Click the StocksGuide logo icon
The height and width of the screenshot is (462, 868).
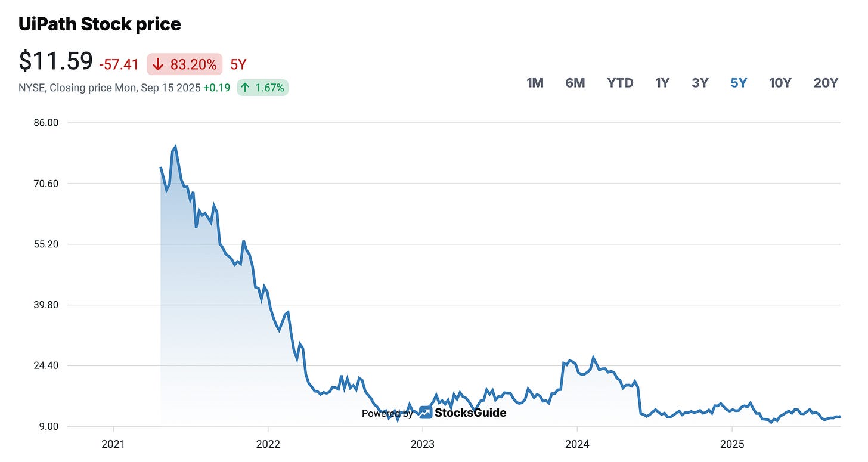425,413
